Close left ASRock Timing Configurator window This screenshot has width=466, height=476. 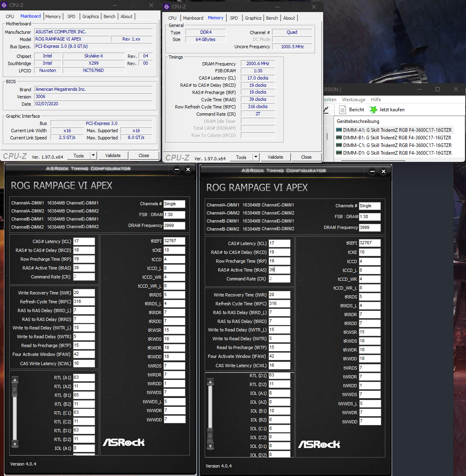tap(188, 170)
